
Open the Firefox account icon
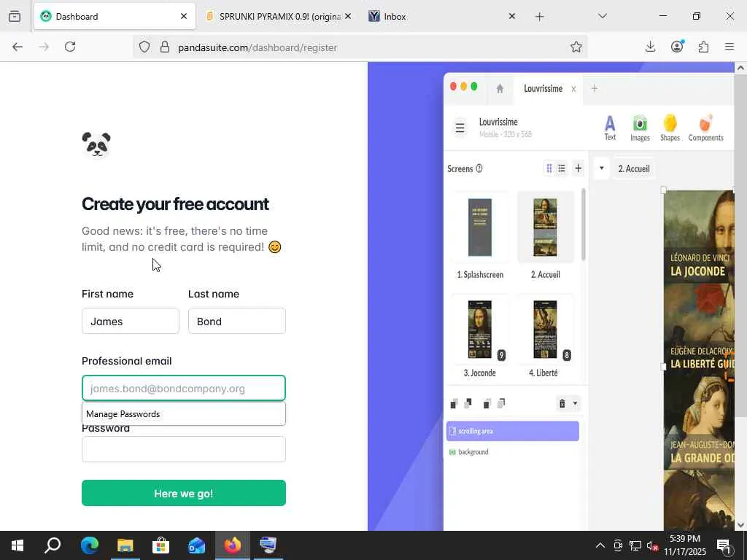coord(677,46)
